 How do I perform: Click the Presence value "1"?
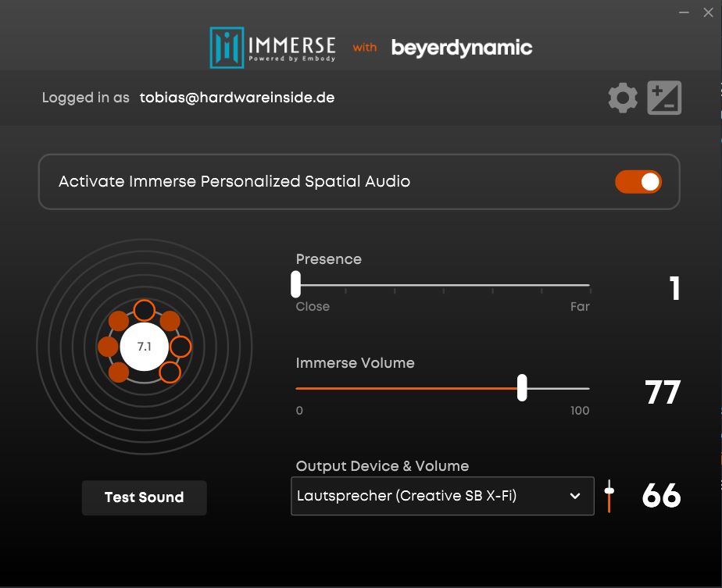click(674, 288)
